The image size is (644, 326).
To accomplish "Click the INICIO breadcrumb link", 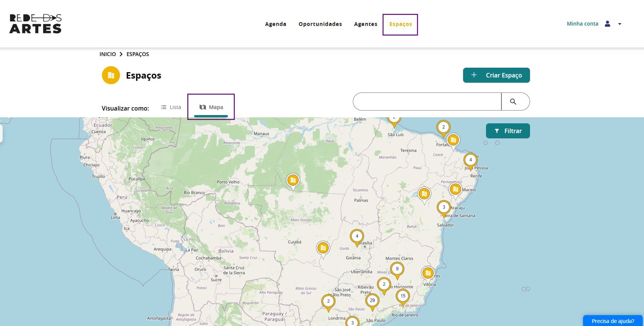I will tap(108, 54).
